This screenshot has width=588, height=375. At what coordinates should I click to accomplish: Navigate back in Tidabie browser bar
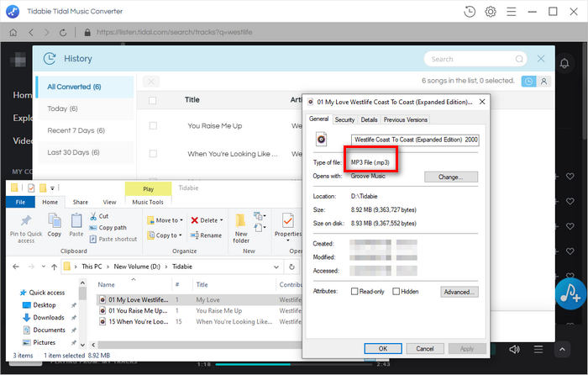click(x=31, y=33)
